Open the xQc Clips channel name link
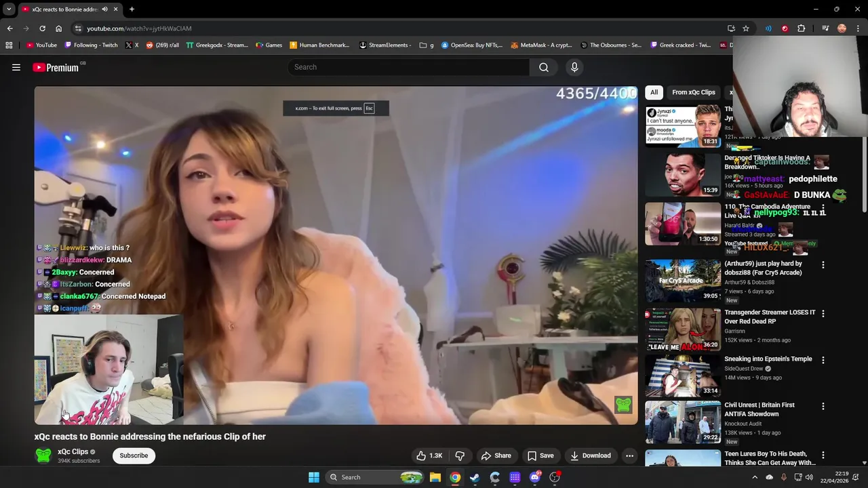The width and height of the screenshot is (868, 488). tap(73, 451)
